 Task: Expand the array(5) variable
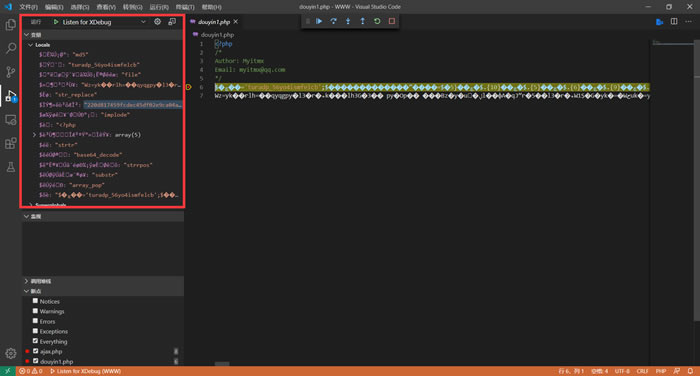click(x=34, y=134)
